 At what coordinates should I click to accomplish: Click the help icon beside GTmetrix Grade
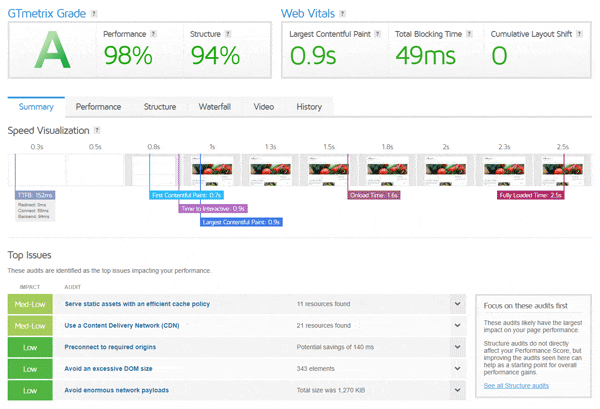[x=94, y=14]
